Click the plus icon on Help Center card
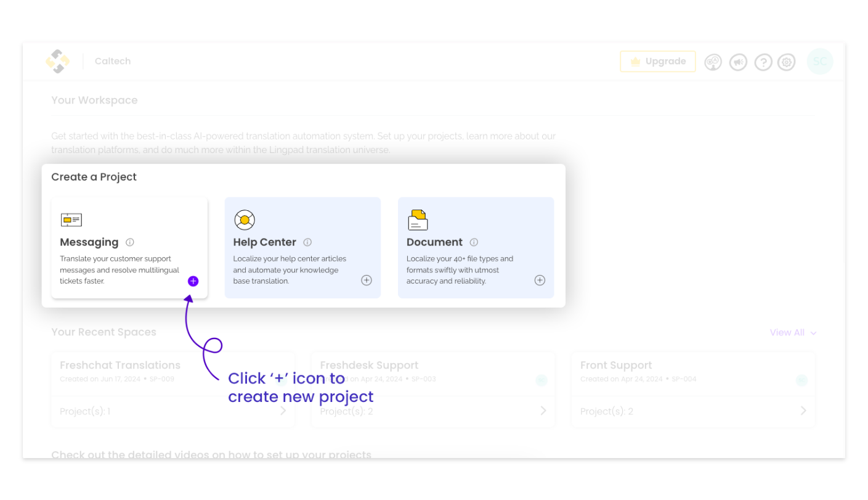 (x=367, y=281)
